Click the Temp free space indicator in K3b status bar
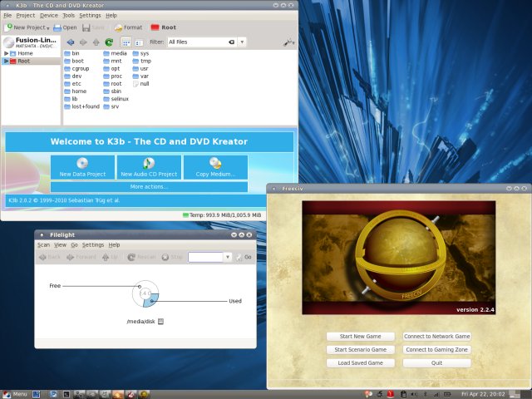 coord(222,215)
